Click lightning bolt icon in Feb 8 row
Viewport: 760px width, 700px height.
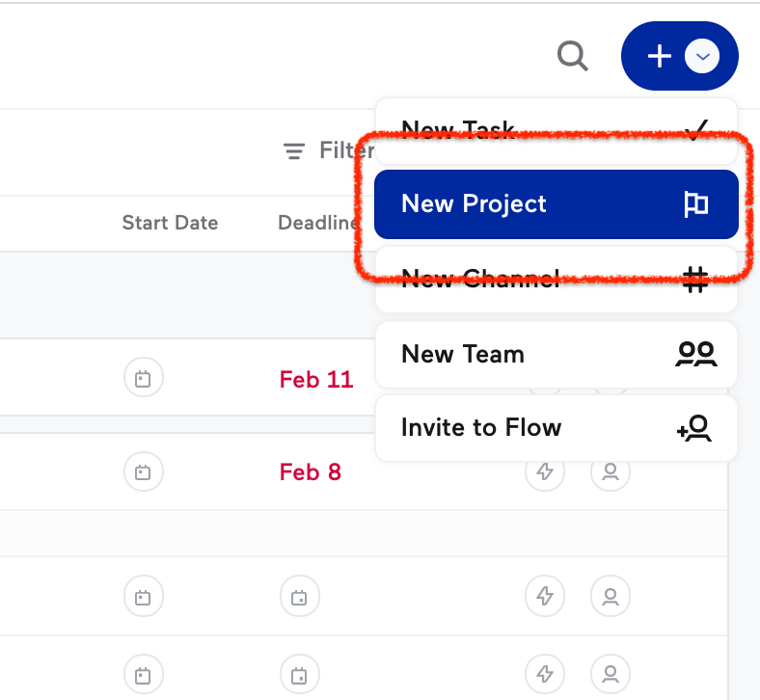(x=545, y=471)
